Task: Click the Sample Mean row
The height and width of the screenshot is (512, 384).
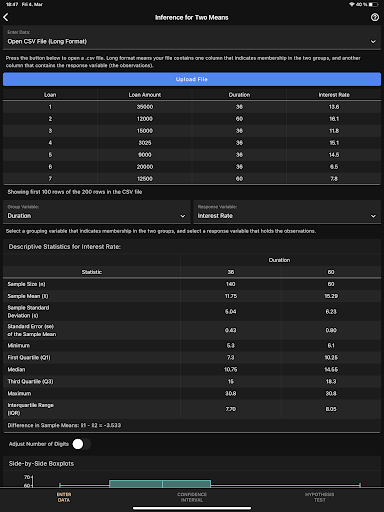Action: [192, 296]
